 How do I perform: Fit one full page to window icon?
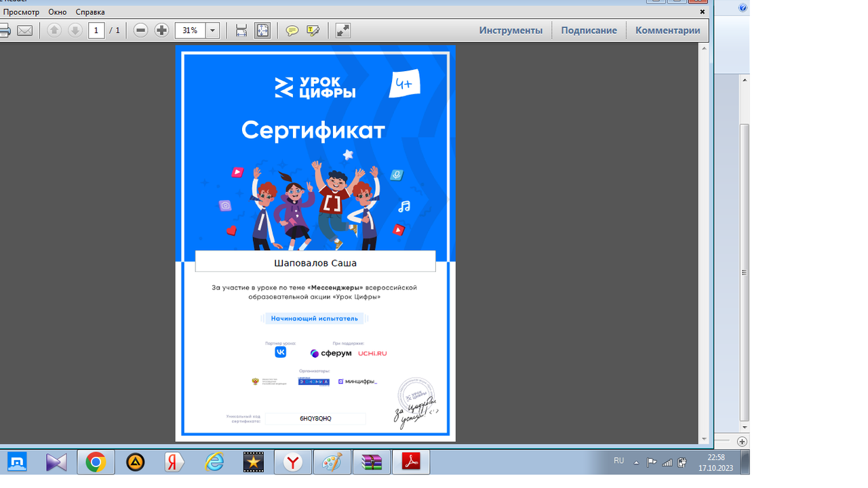point(262,30)
